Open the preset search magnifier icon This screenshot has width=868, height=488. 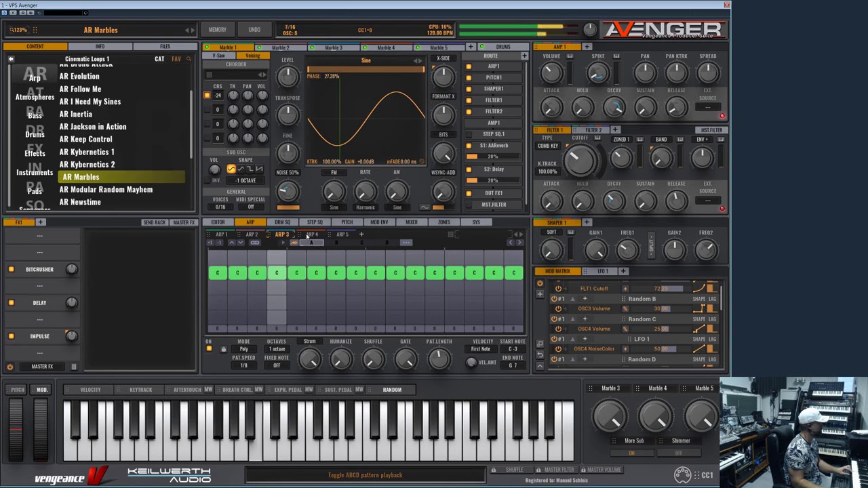tap(189, 59)
